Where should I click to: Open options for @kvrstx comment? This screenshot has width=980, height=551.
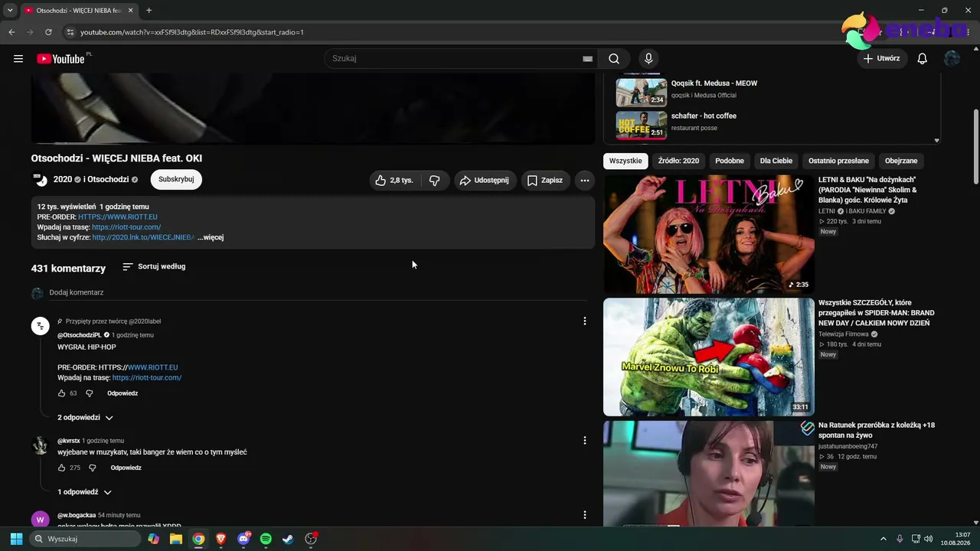585,441
